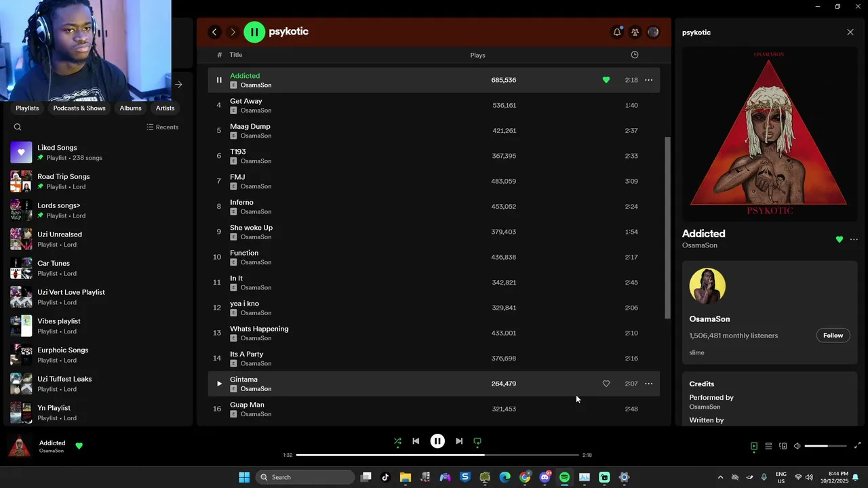This screenshot has height=488, width=868.
Task: Open the Vibes playlist
Action: point(95,326)
